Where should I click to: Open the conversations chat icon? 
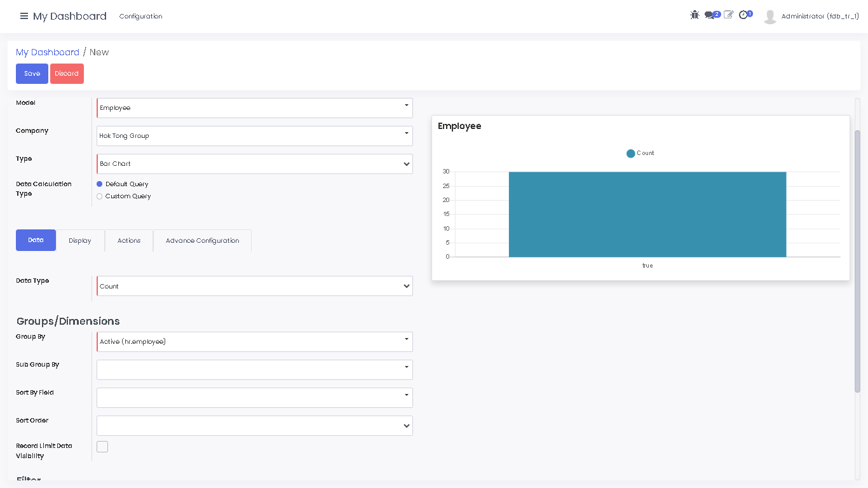[710, 15]
